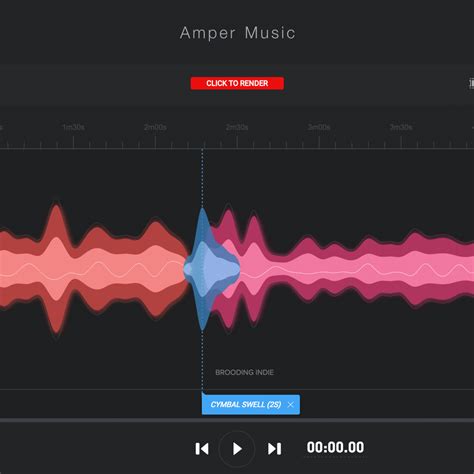Click the 00:00.00 timecode display

point(335,447)
